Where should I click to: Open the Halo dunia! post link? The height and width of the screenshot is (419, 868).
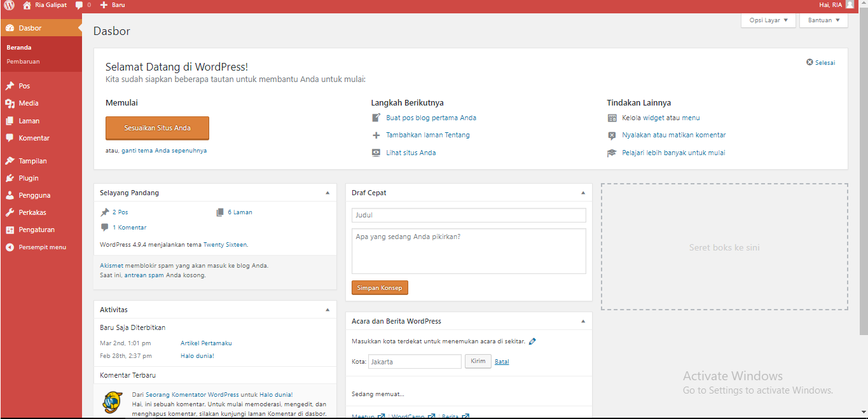point(197,356)
